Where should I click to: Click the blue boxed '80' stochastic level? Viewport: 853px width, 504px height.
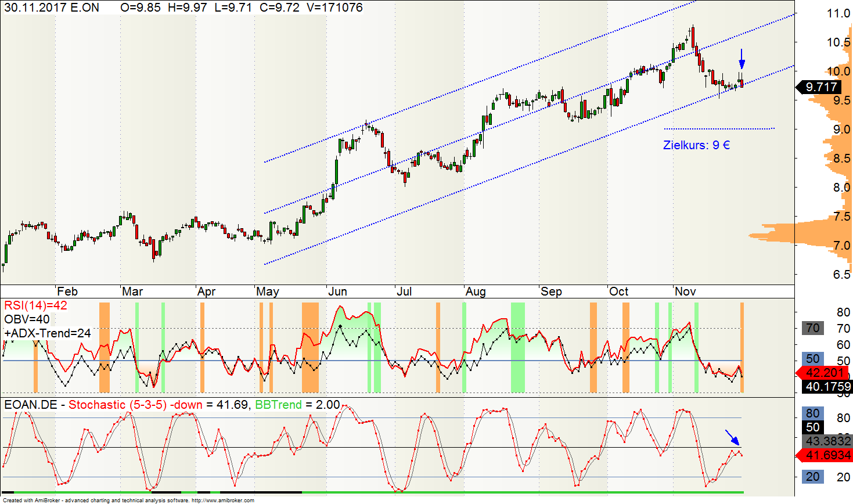[x=813, y=413]
